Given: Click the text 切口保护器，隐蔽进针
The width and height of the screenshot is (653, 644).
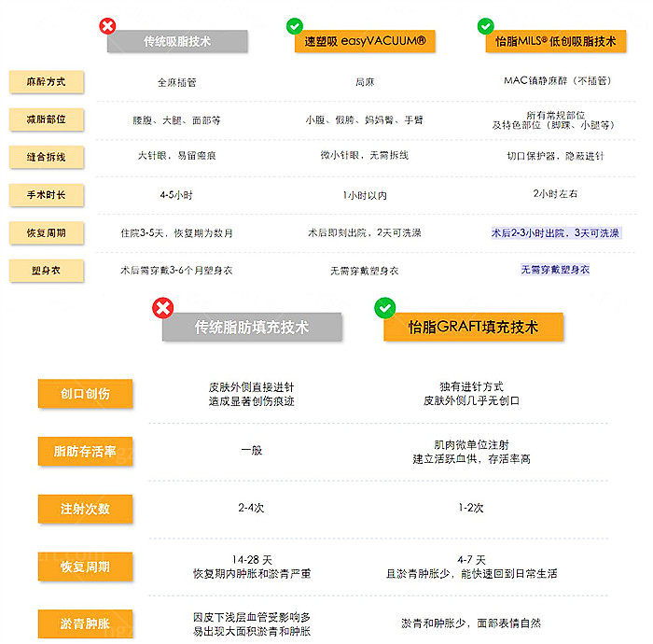Looking at the screenshot, I should tap(556, 156).
